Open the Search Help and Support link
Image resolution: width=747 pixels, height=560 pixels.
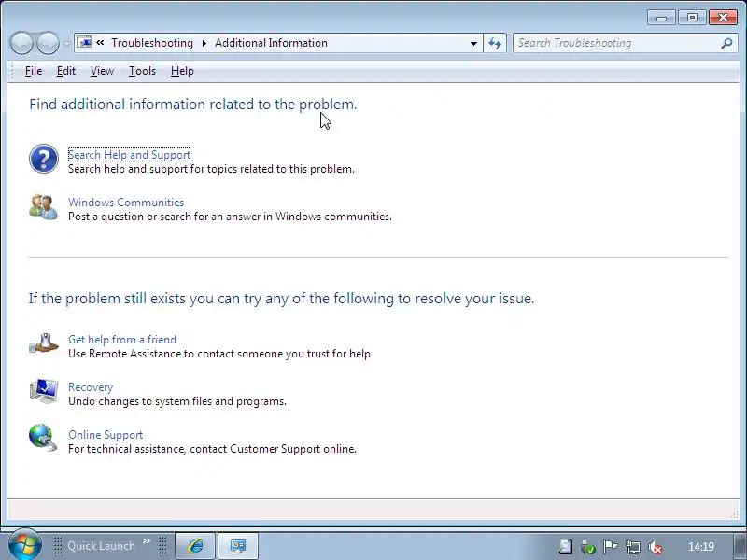tap(129, 155)
